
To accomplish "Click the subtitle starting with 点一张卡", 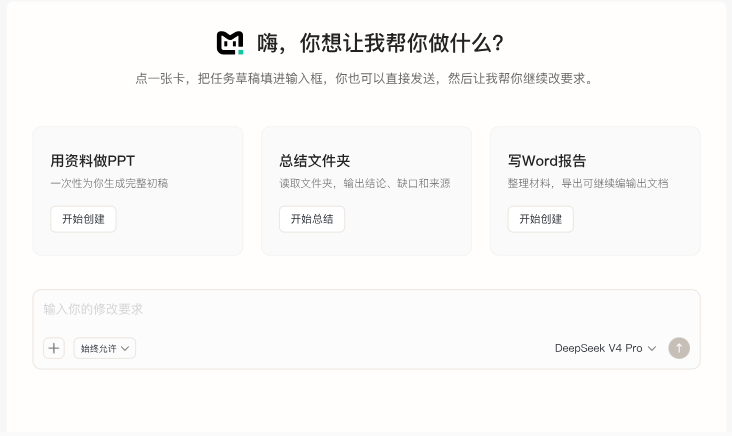I will pos(365,78).
